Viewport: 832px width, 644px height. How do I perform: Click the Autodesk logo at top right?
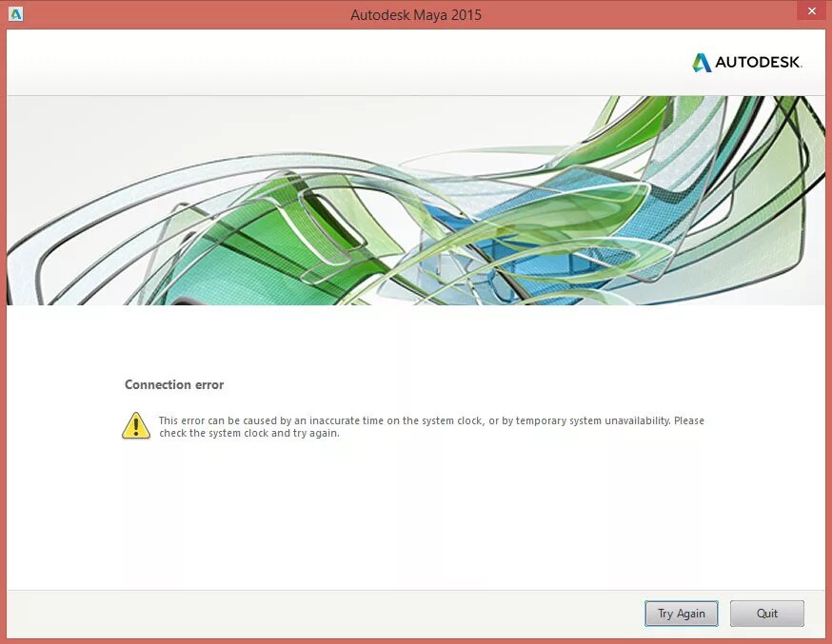[747, 62]
